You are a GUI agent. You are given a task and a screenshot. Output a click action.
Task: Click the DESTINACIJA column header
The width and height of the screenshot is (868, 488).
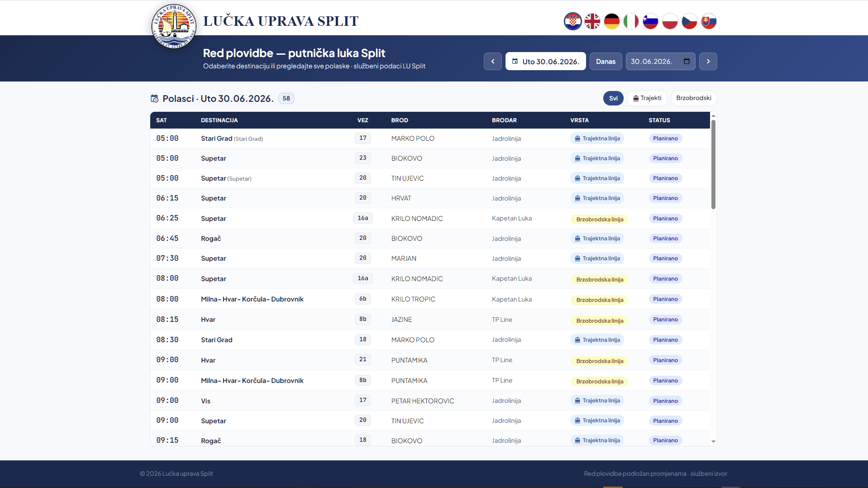(x=219, y=120)
